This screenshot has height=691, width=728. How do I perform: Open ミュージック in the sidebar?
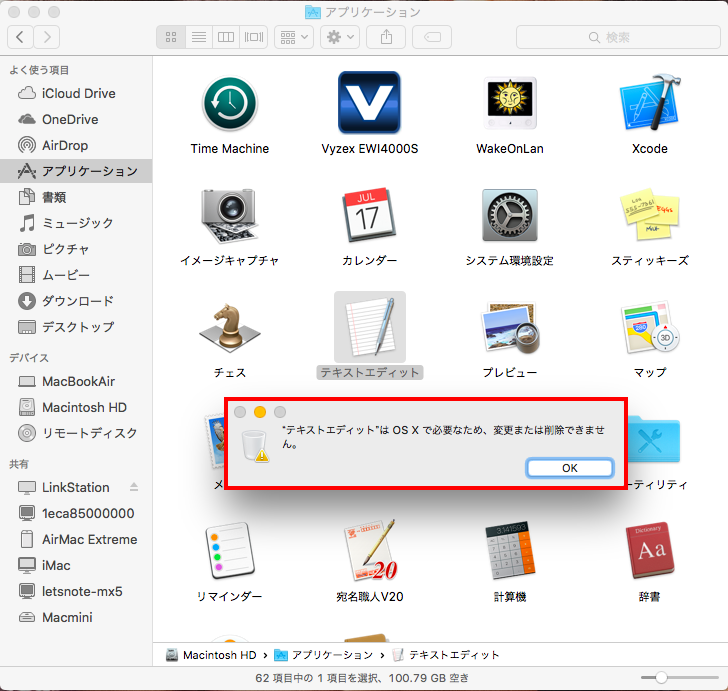[x=76, y=223]
